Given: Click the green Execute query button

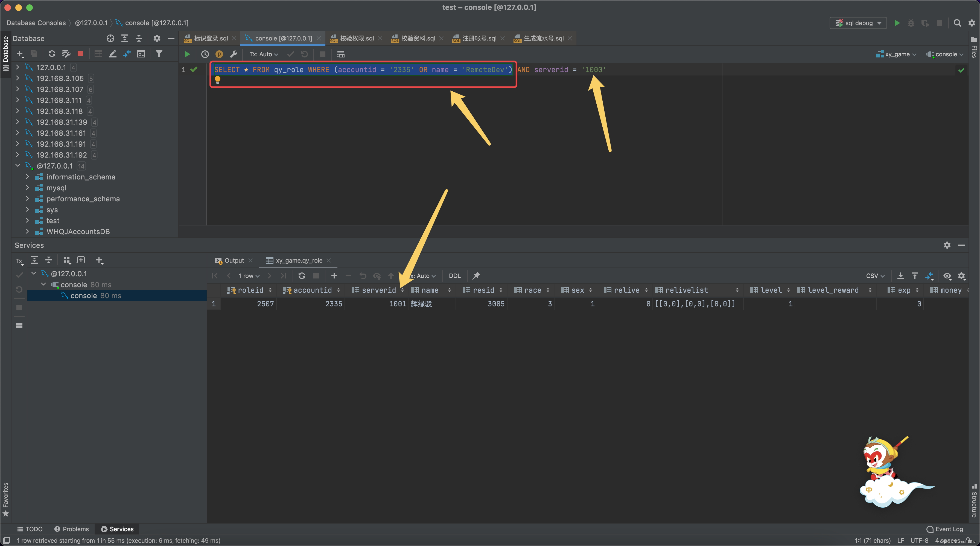Looking at the screenshot, I should click(187, 54).
